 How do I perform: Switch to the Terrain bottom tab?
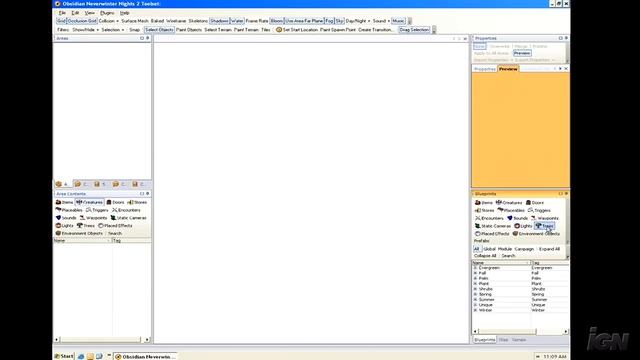[x=519, y=340]
